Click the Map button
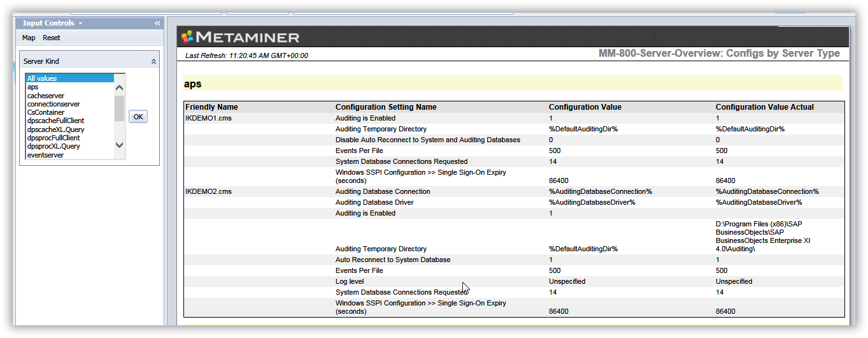The image size is (868, 338). 29,38
